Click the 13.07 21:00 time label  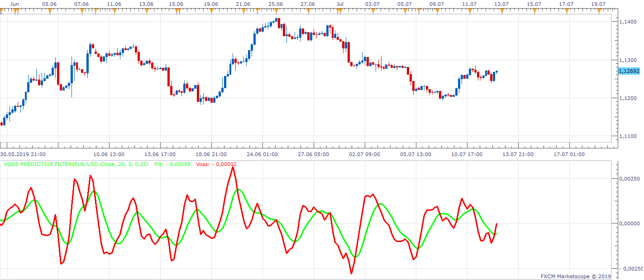coord(519,154)
